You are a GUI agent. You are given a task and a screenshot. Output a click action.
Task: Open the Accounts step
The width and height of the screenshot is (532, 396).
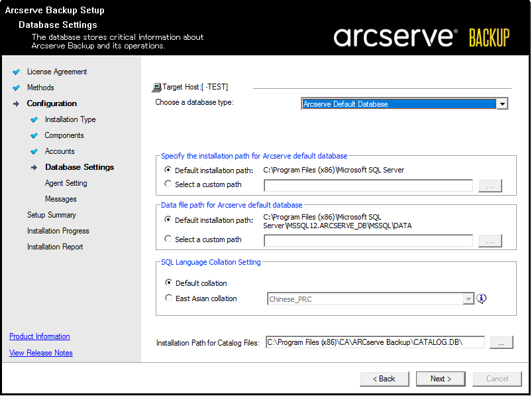60,151
